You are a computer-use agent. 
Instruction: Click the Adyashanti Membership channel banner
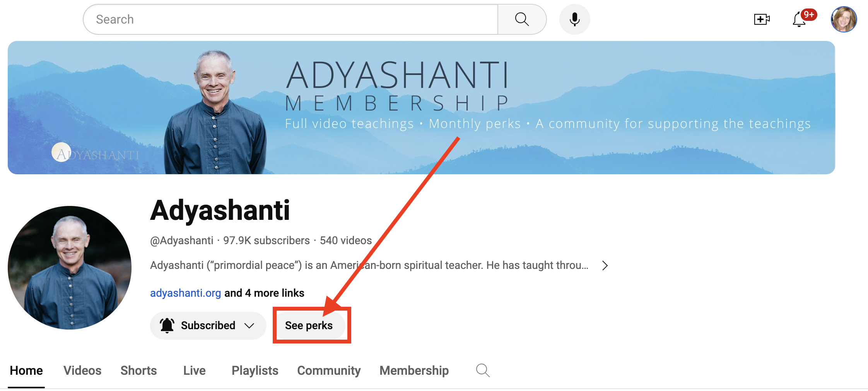[x=421, y=107]
